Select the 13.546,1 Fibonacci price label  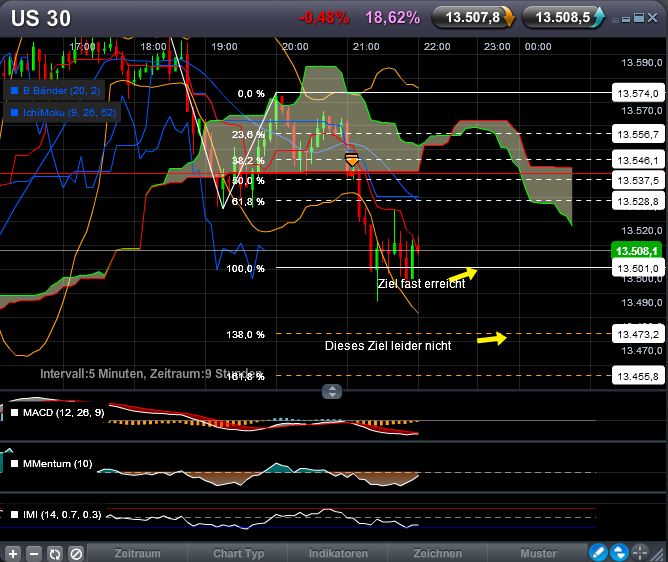pos(638,160)
